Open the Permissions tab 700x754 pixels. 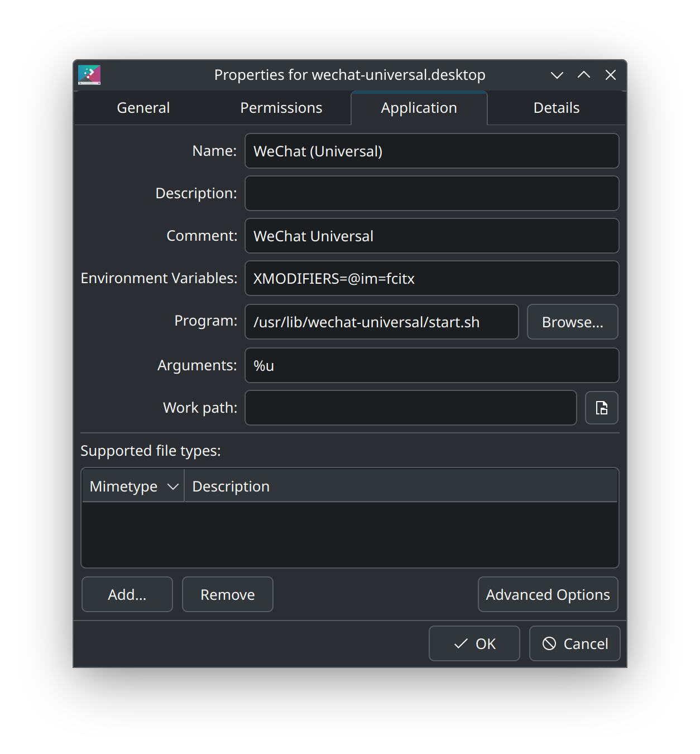(281, 108)
